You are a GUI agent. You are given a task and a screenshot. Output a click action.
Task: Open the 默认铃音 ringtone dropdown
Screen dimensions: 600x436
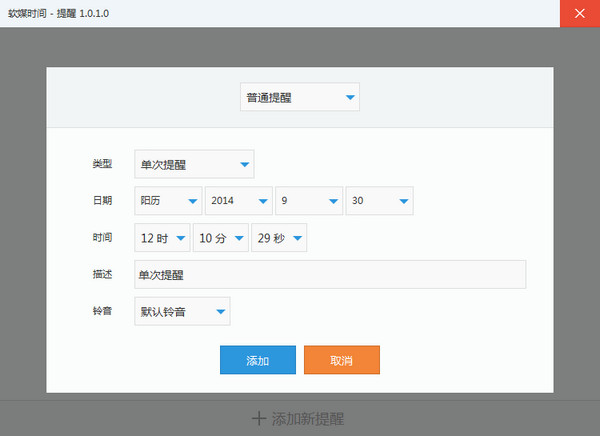tap(182, 311)
